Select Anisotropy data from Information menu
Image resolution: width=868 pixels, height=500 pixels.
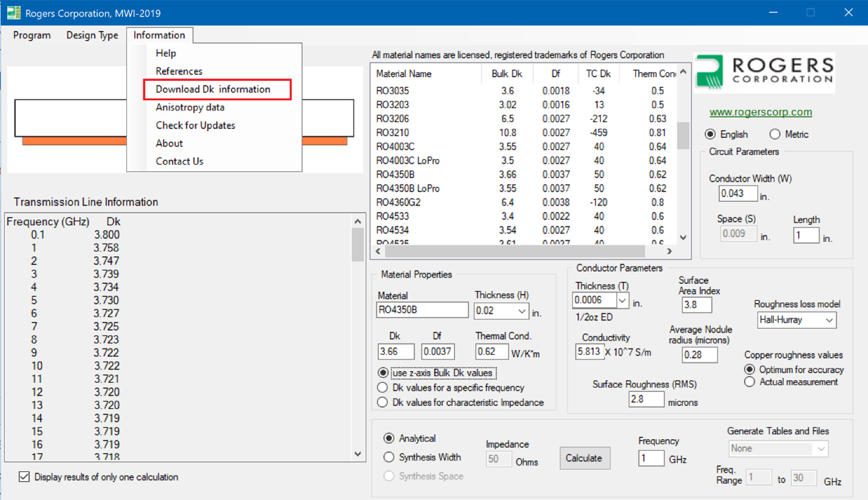pos(190,107)
